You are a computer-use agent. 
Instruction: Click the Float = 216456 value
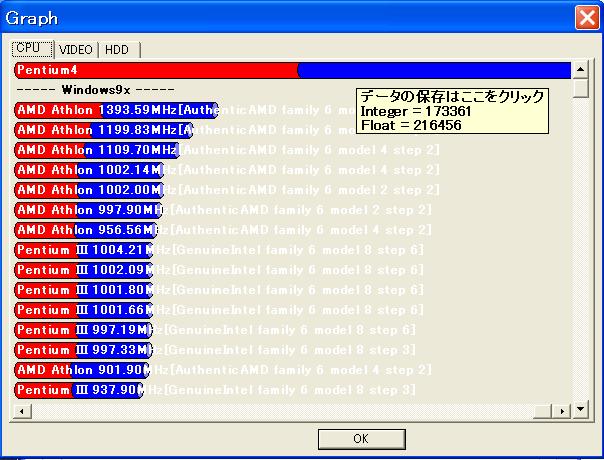click(411, 125)
